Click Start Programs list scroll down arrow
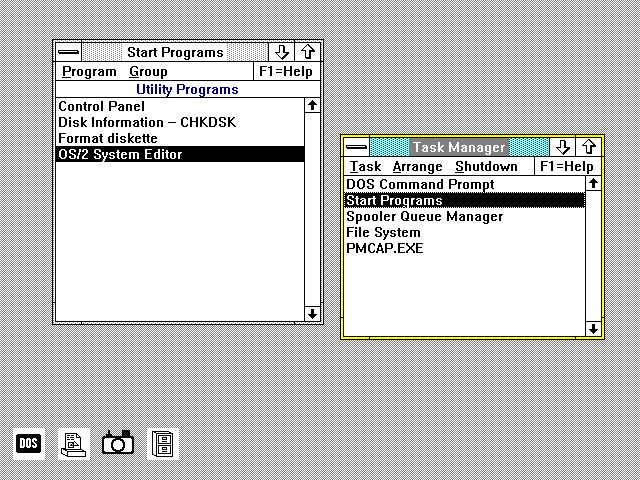640x480 pixels. (312, 313)
